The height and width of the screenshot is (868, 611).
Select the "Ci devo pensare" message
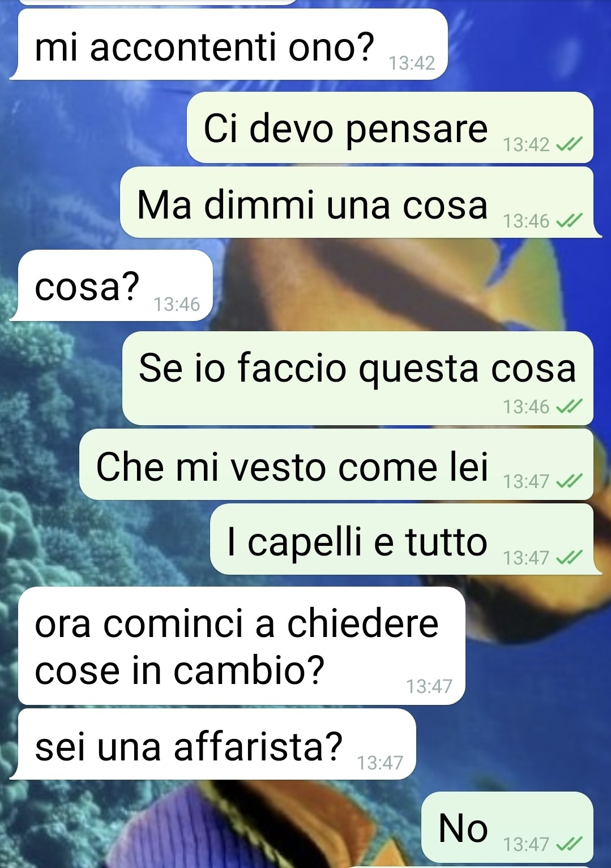pos(390,127)
